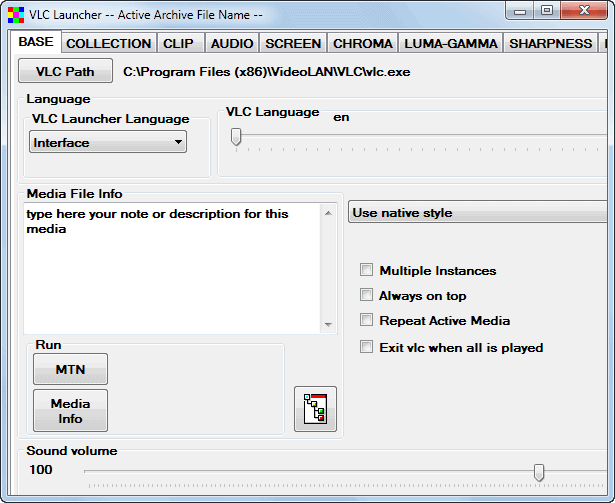This screenshot has height=503, width=615.
Task: Click the Sound volume slider handle
Action: (x=539, y=472)
